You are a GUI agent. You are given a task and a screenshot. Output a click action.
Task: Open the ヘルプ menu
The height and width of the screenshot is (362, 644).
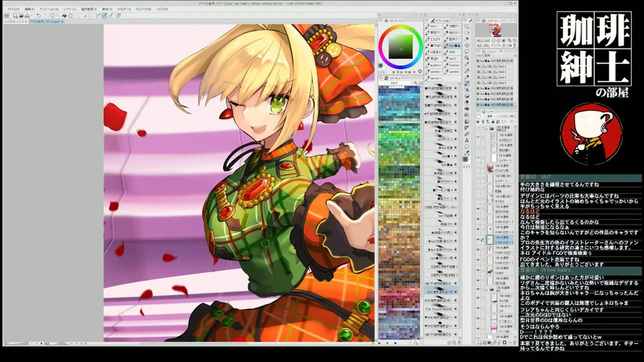pyautogui.click(x=162, y=9)
